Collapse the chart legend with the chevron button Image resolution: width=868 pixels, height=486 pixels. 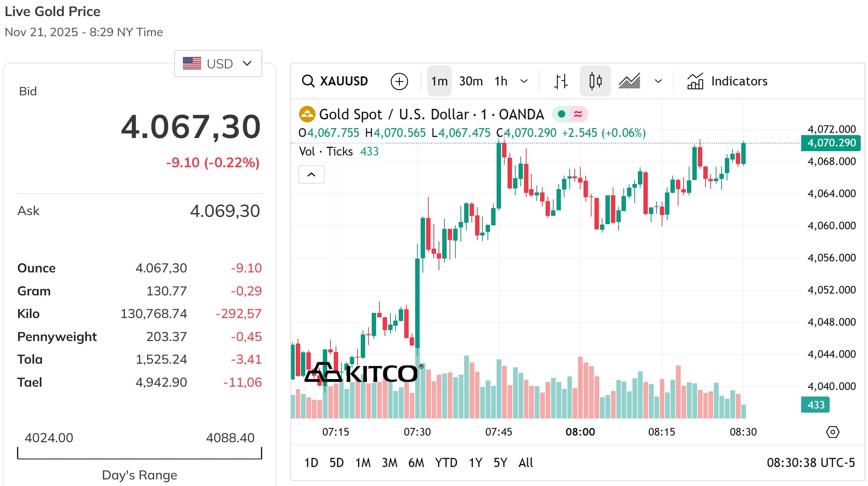tap(311, 175)
